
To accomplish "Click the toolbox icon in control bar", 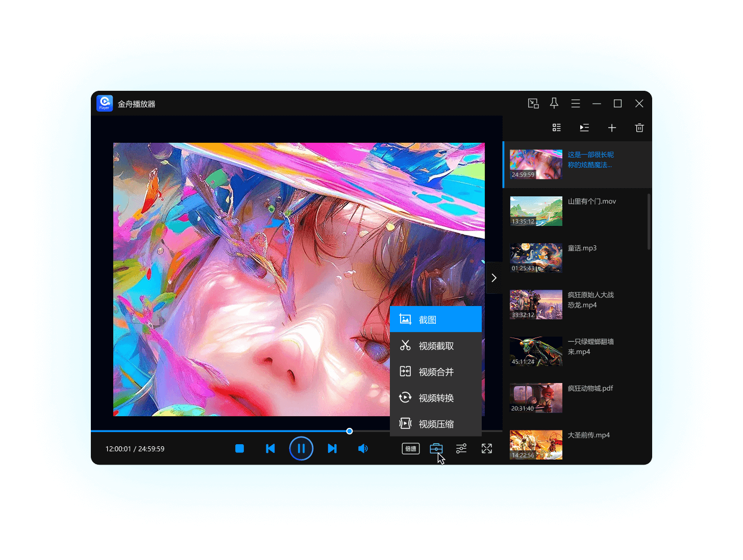I will (x=436, y=449).
